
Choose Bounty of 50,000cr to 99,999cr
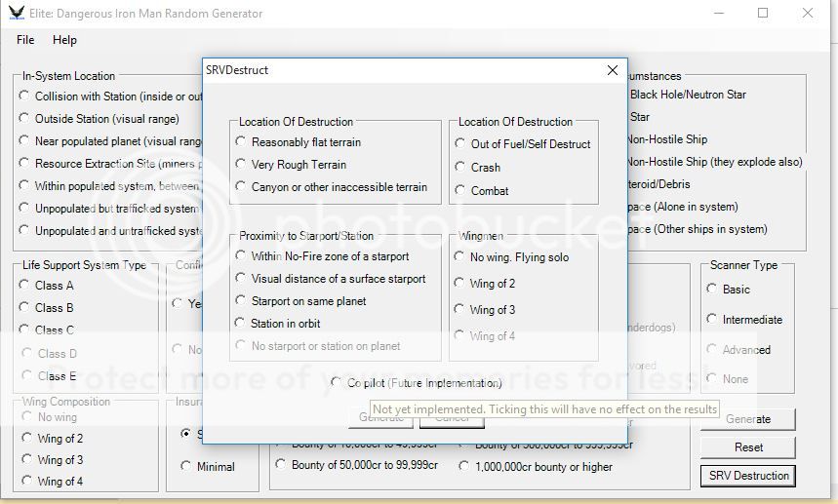click(x=356, y=465)
